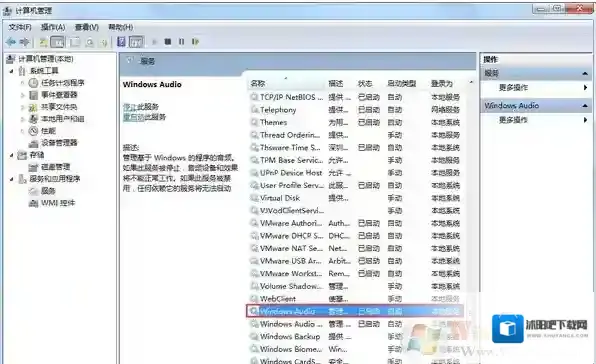Toggle the show/hide action pane button
The width and height of the screenshot is (596, 364).
tap(136, 42)
